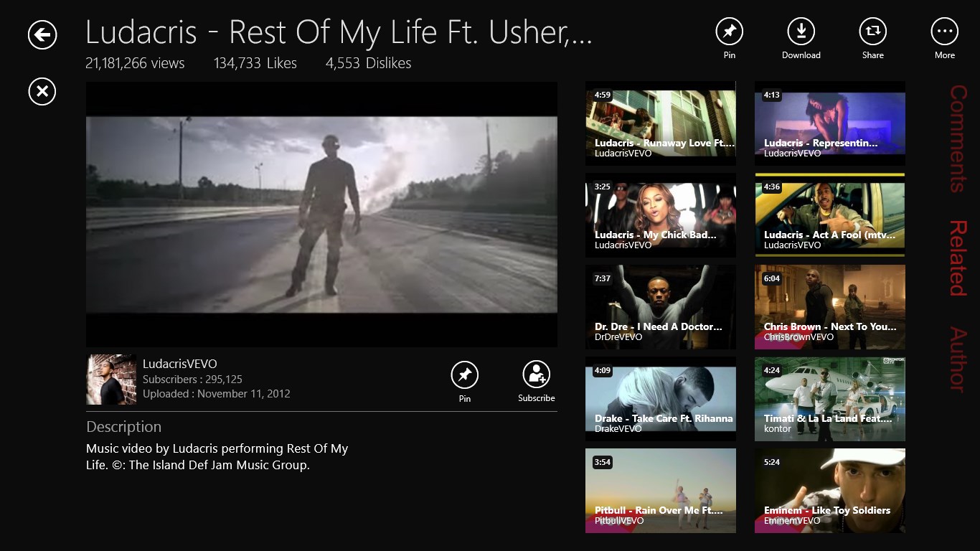Click the "DrakeVEVO" channel label
980x551 pixels.
point(618,428)
